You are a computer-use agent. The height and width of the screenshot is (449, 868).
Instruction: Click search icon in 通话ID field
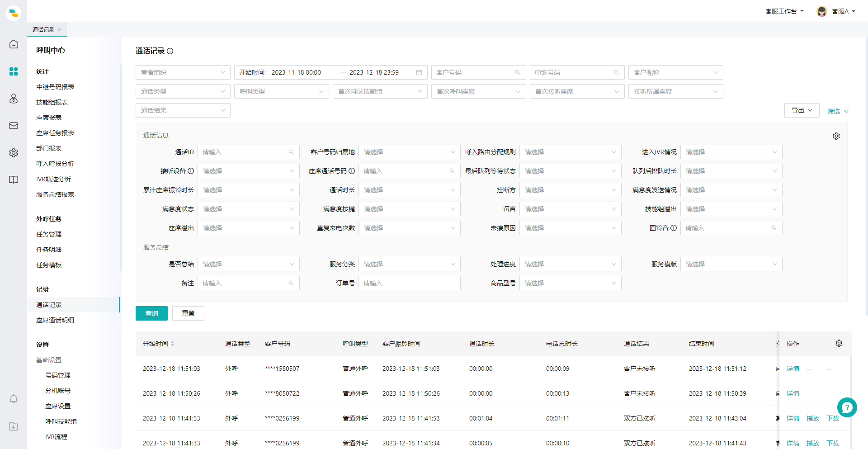291,152
